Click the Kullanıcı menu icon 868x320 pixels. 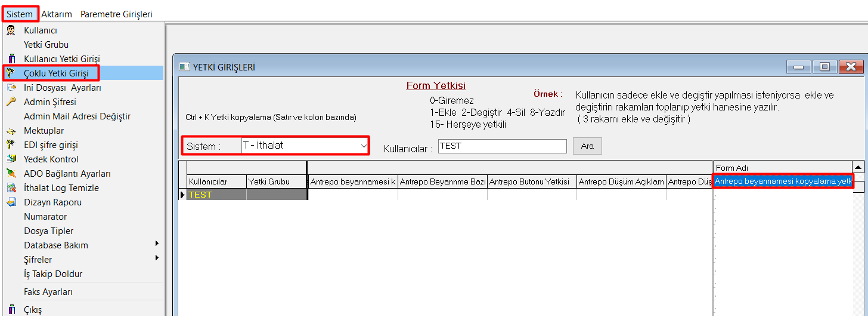click(11, 30)
